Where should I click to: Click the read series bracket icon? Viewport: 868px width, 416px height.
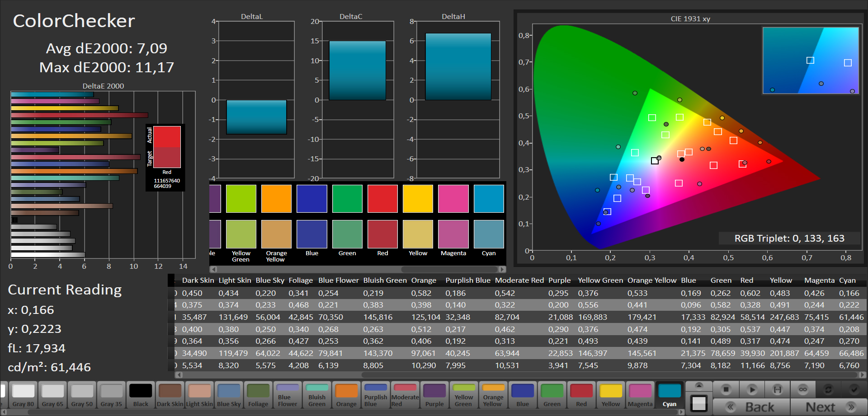(x=777, y=389)
